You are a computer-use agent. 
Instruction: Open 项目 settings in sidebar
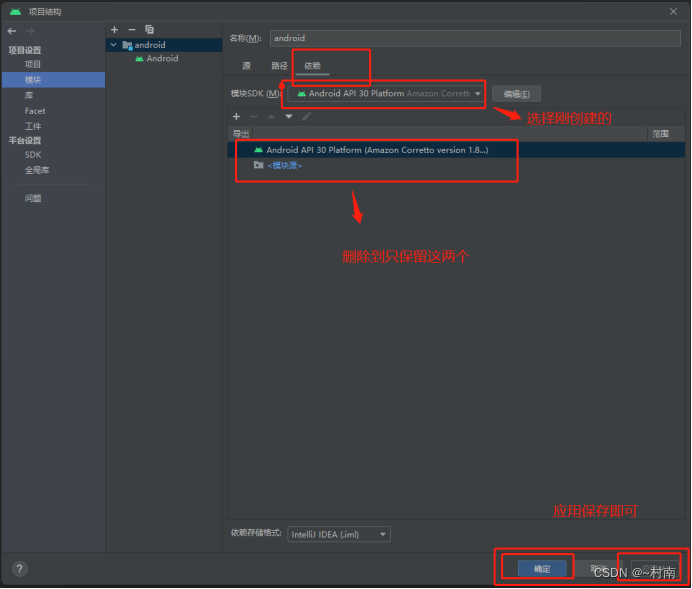click(33, 64)
